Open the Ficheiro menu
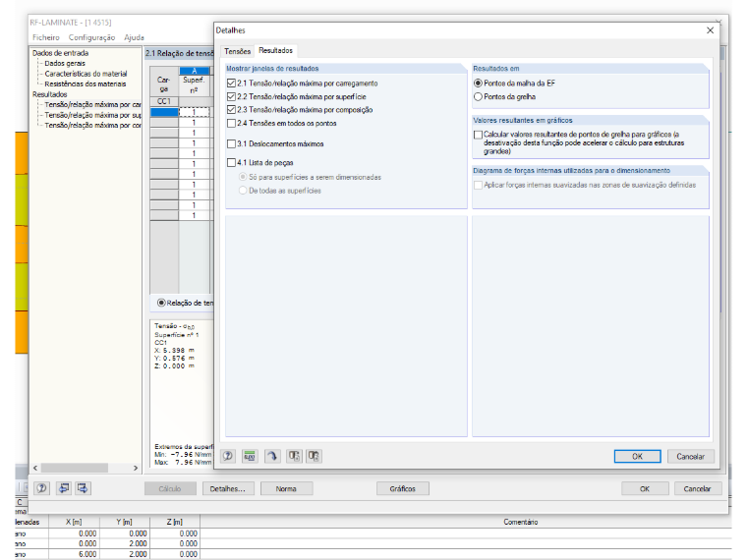 [x=46, y=37]
